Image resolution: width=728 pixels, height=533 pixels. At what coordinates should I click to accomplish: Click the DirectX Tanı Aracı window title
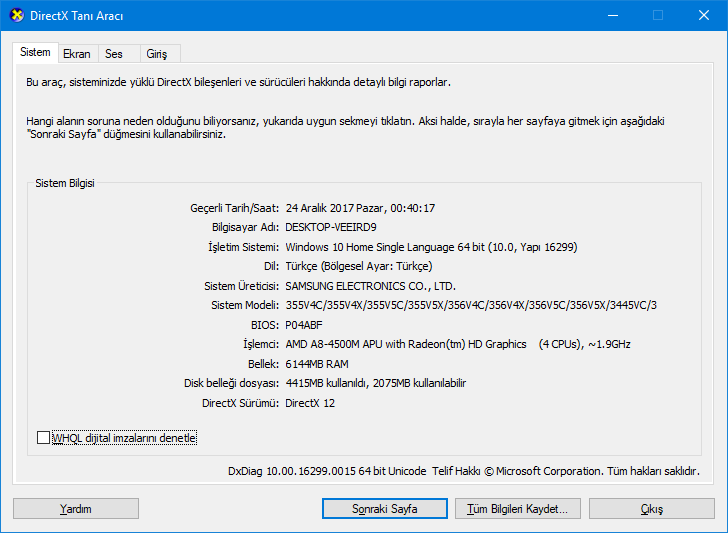coord(77,16)
